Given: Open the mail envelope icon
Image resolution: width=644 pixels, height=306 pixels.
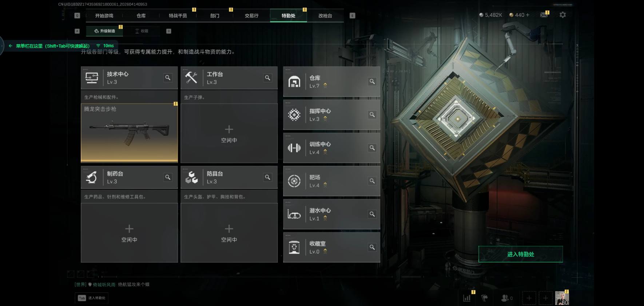Looking at the screenshot, I should pyautogui.click(x=544, y=15).
